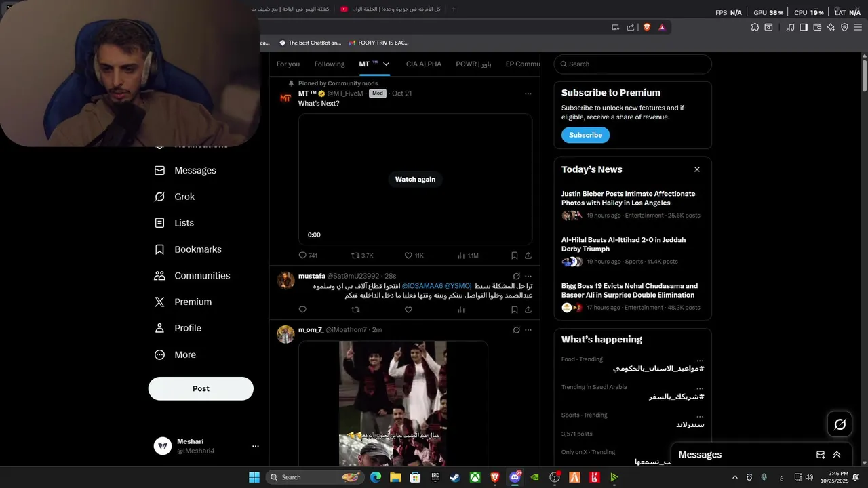Open the Brave hamburger menu
Screen dimensions: 868x488
tap(858, 27)
